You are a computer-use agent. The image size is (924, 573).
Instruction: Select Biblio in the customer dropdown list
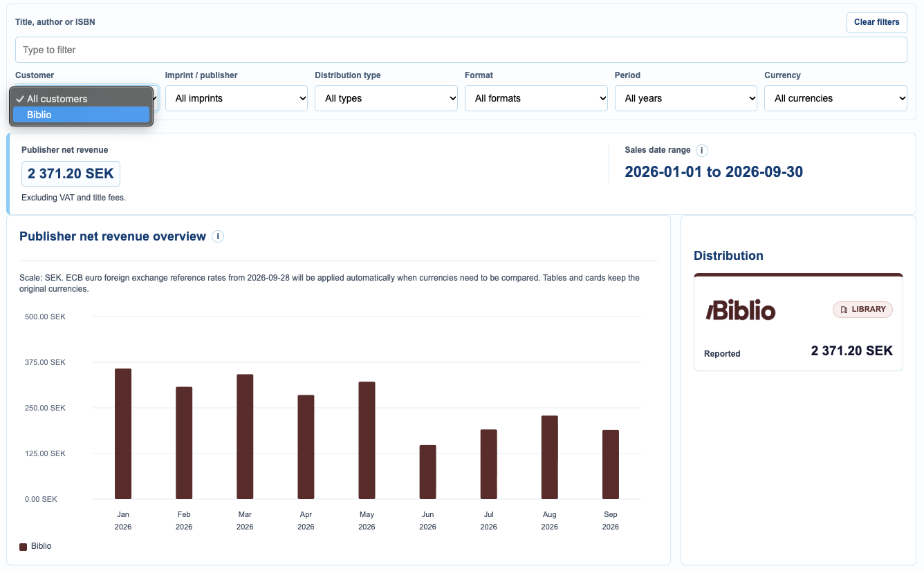pyautogui.click(x=81, y=115)
